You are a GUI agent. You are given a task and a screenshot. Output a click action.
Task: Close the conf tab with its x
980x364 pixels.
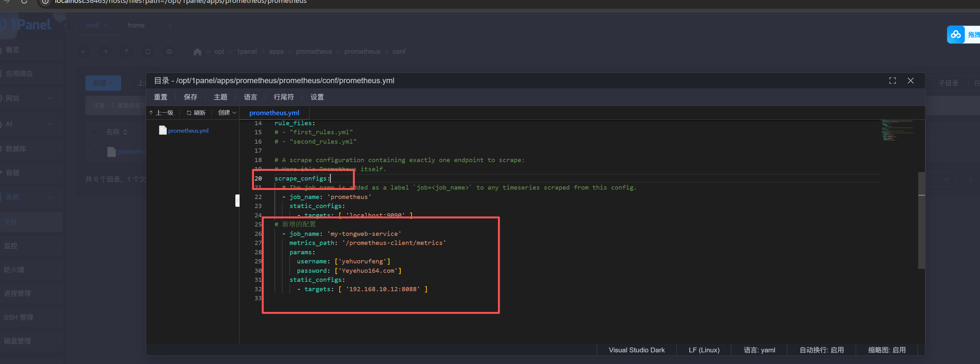[x=105, y=25]
